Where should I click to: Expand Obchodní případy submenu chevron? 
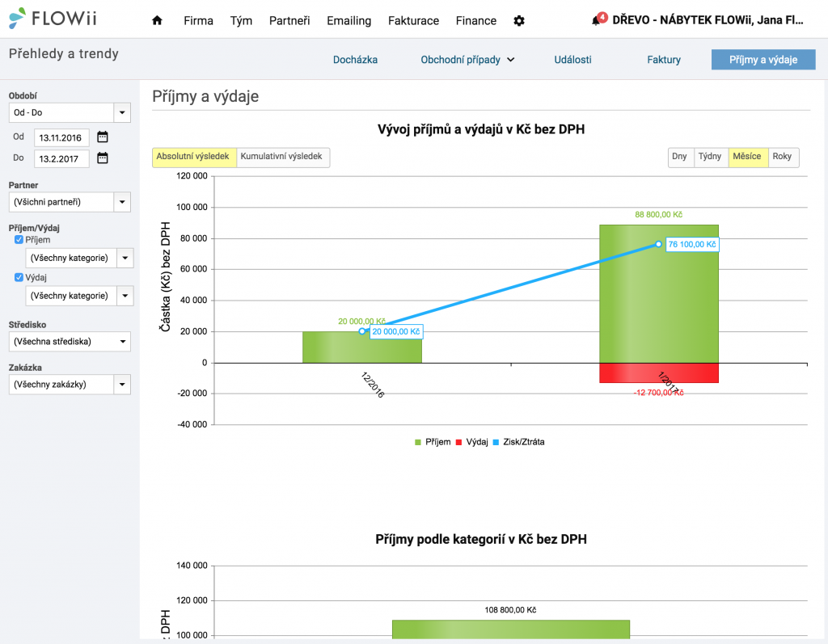point(511,60)
